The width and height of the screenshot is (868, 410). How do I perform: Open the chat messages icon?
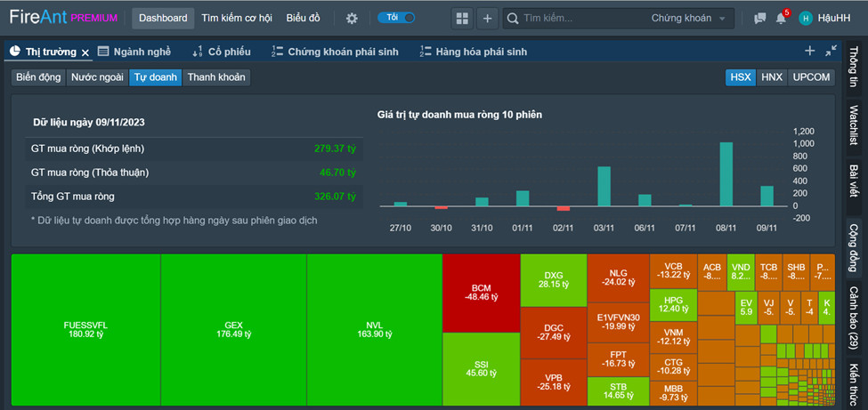pos(759,18)
